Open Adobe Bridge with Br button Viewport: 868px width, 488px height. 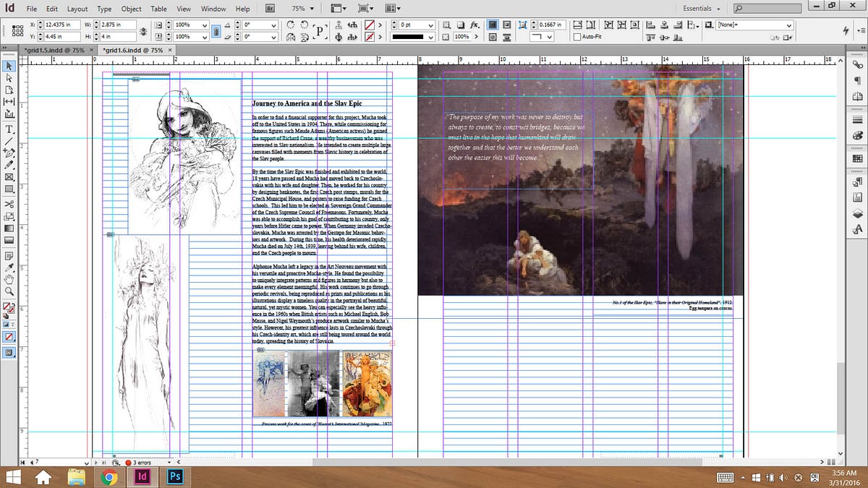(x=270, y=9)
